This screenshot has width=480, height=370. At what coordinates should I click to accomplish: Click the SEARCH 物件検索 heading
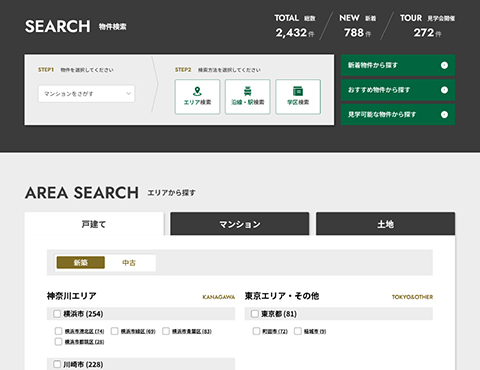[x=76, y=26]
